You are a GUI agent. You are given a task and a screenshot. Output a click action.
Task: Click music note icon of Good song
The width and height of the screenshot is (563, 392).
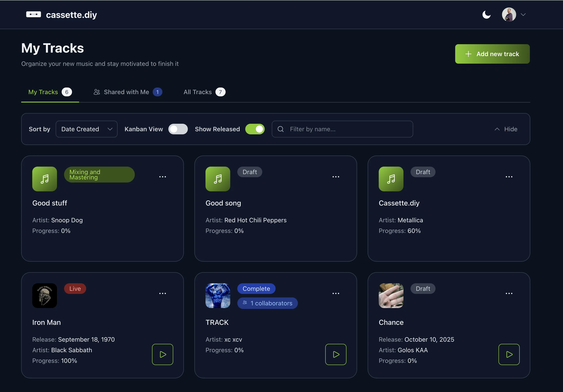click(x=218, y=179)
